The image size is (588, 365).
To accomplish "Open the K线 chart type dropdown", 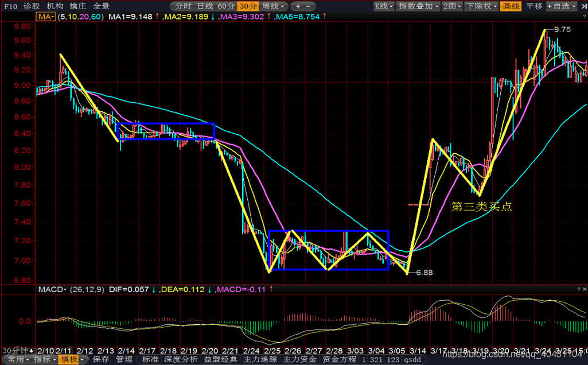I will click(x=384, y=6).
